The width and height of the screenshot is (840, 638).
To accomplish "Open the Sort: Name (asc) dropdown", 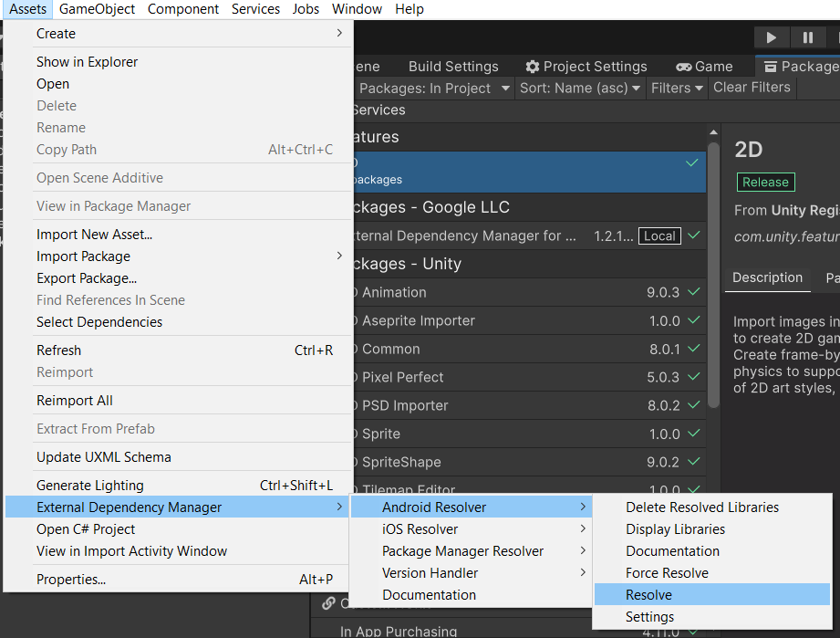I will 578,88.
